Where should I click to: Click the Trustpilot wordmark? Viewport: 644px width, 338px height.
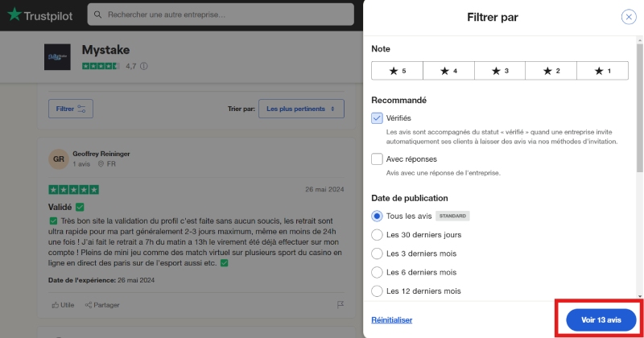(48, 16)
